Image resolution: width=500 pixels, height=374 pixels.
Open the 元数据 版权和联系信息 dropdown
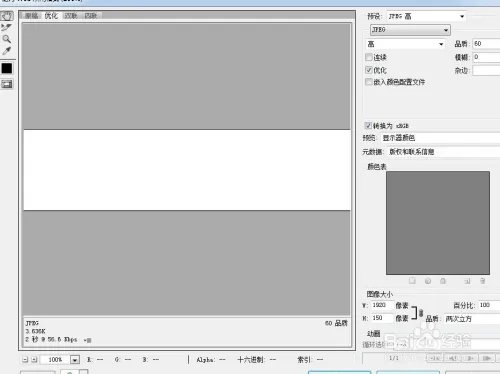(x=443, y=152)
